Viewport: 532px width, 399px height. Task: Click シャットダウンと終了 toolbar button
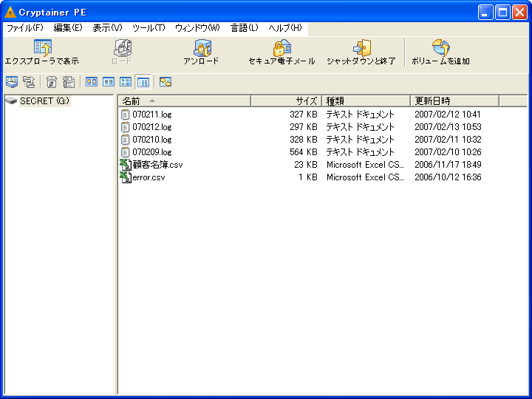coord(361,52)
